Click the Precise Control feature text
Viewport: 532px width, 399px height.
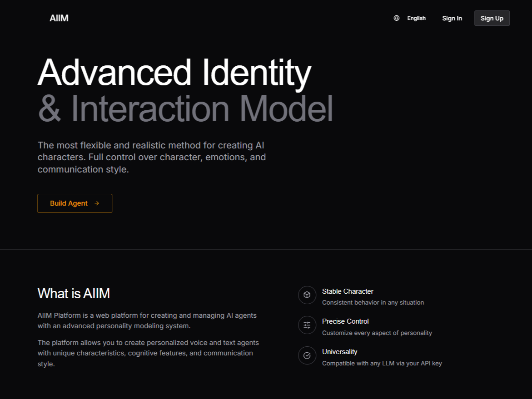[345, 321]
